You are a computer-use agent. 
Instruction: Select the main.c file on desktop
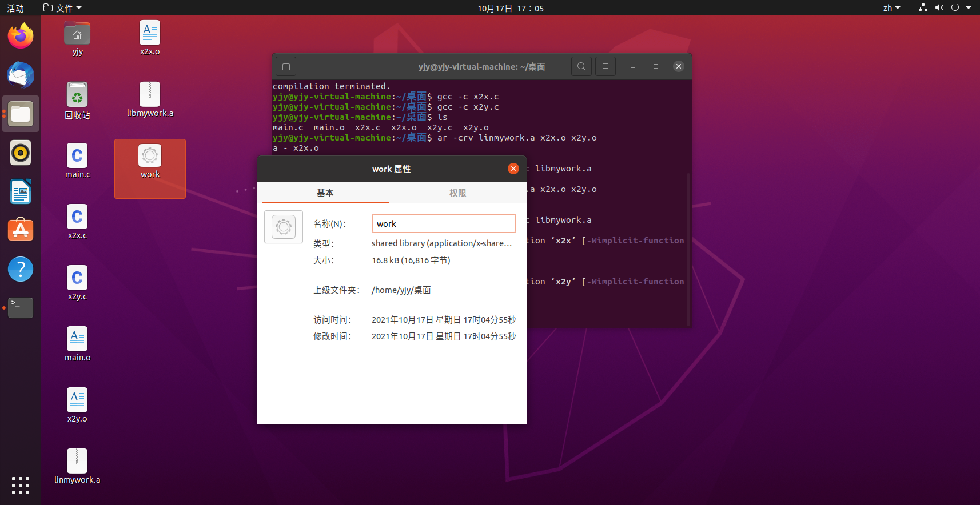77,161
